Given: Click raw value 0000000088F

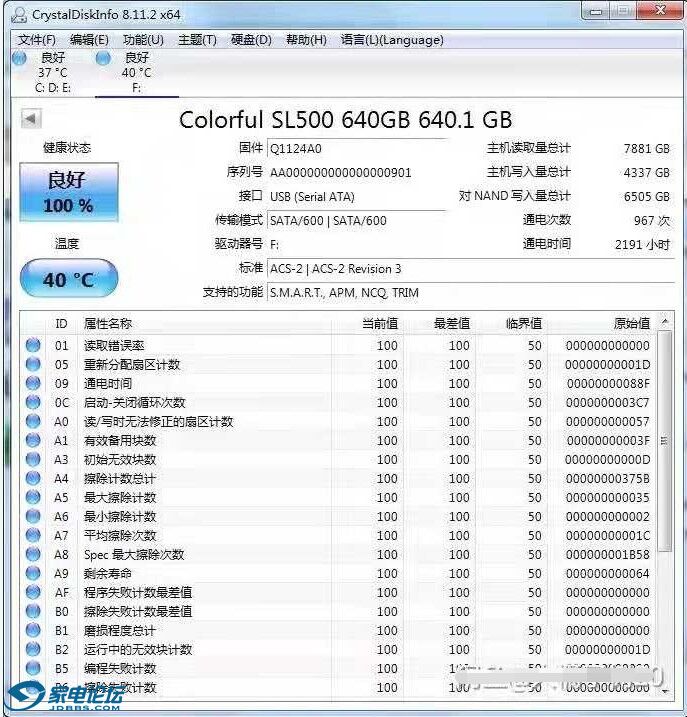Looking at the screenshot, I should [608, 384].
